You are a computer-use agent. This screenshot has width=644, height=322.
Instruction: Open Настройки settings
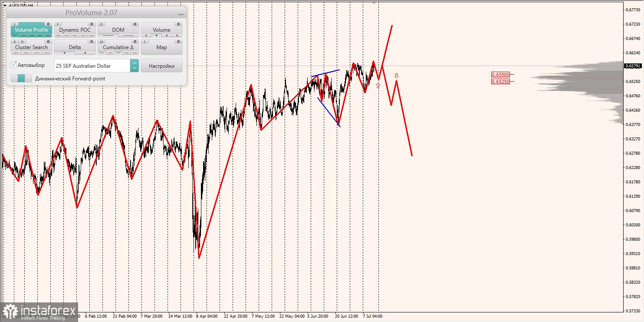click(161, 66)
